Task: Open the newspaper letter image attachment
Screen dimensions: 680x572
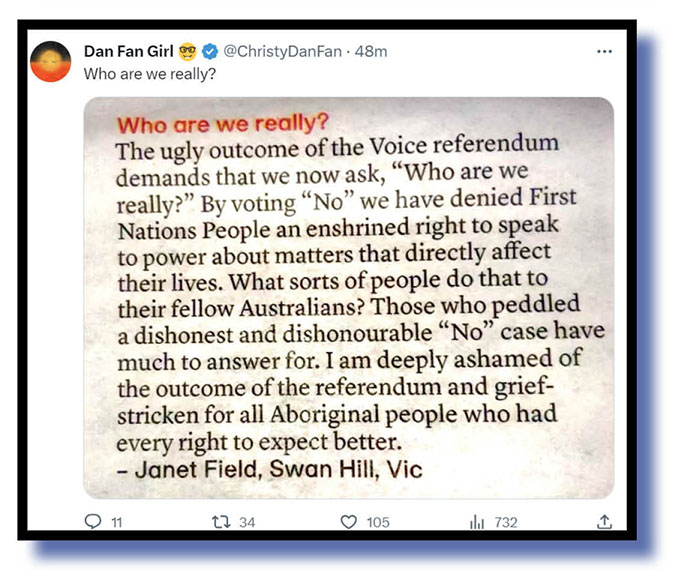Action: coord(348,300)
